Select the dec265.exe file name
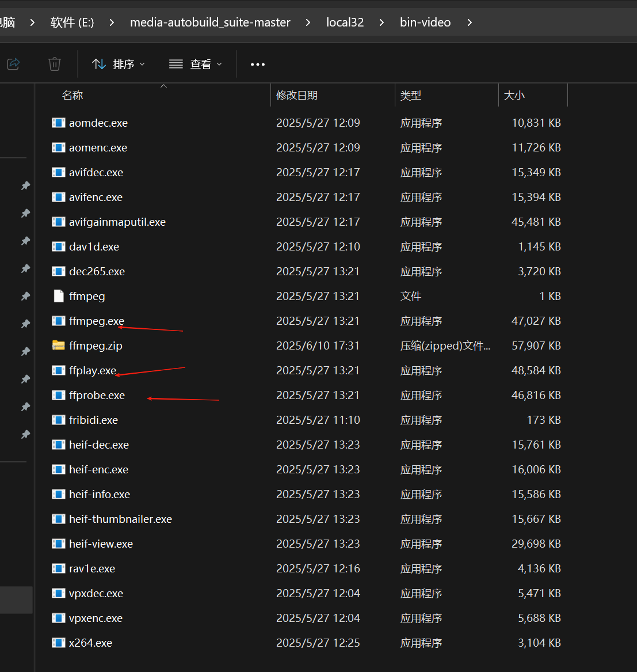 pos(97,272)
